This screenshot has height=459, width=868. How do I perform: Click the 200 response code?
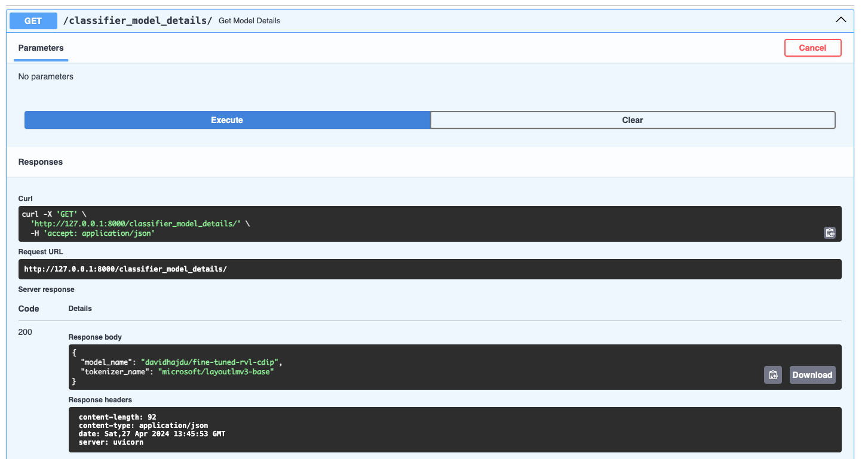tap(25, 332)
